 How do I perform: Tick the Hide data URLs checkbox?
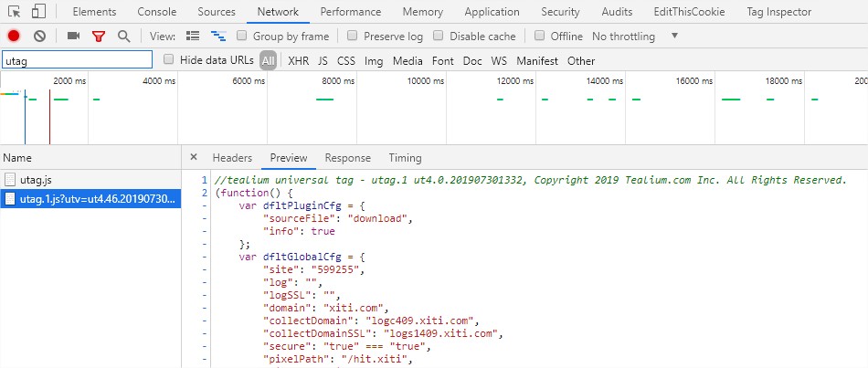click(x=169, y=60)
